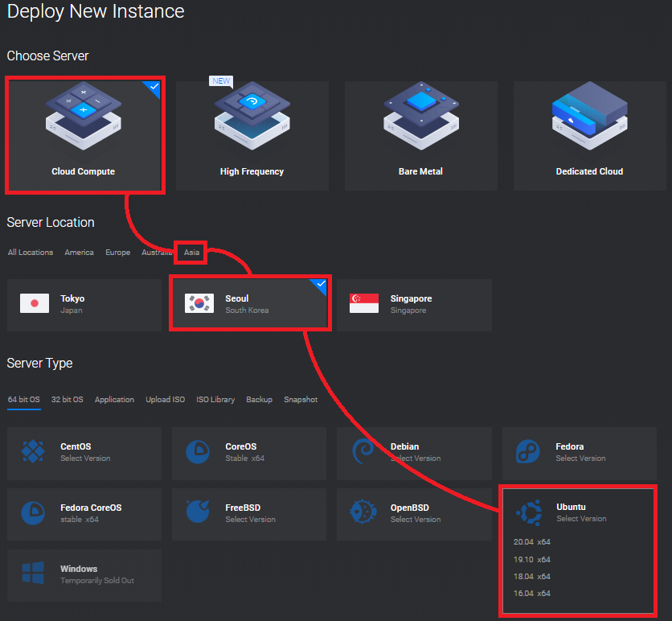Switch to 32 bit OS tab

coord(68,399)
